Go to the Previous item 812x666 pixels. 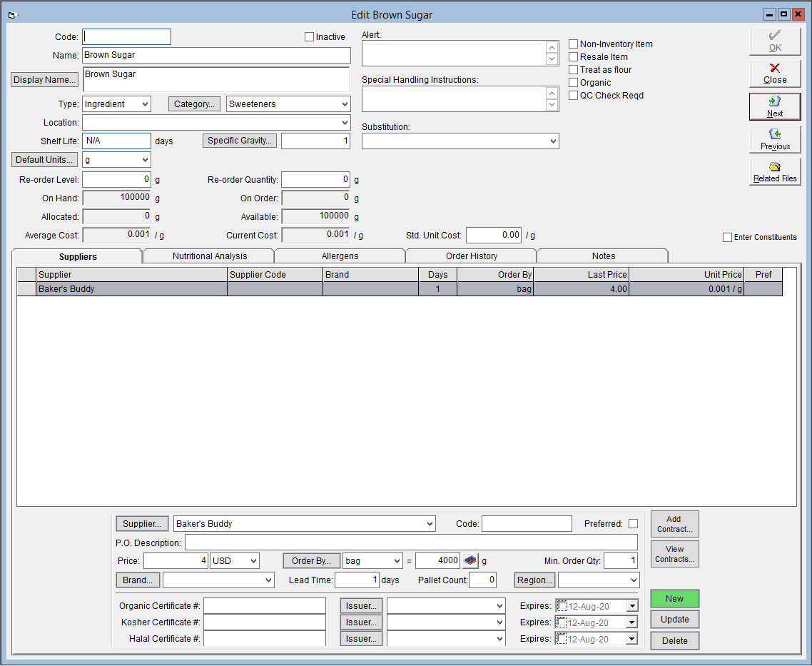[775, 139]
